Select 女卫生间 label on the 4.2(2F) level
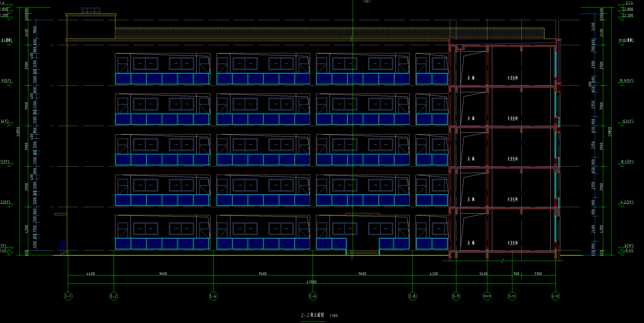 point(512,199)
